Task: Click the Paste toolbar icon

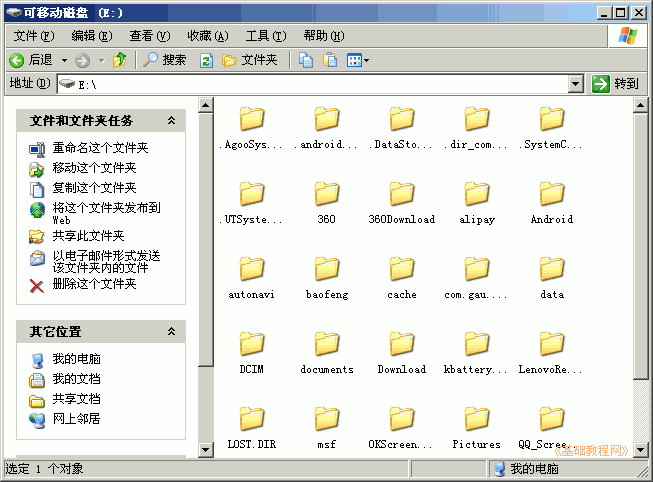Action: (330, 60)
